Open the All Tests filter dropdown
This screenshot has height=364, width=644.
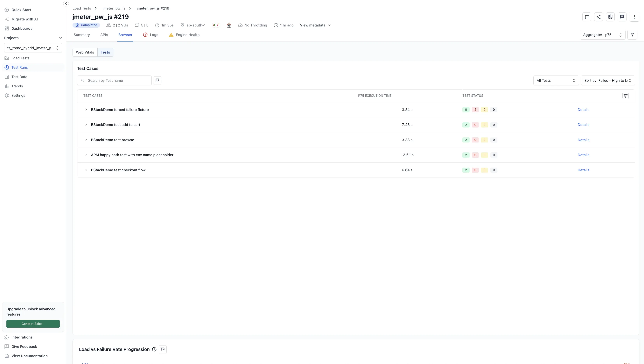coord(556,80)
